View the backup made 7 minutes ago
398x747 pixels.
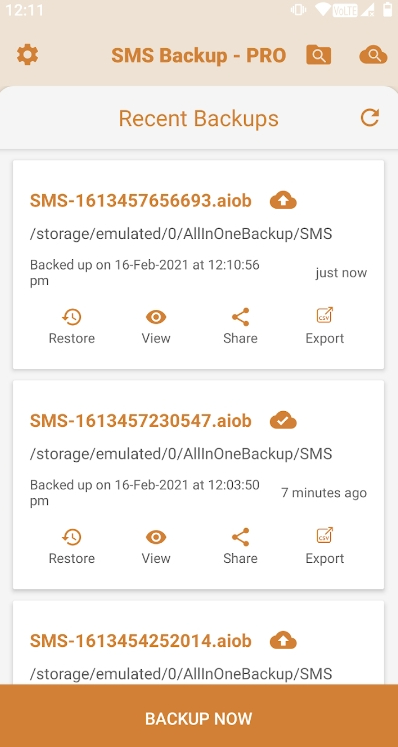pyautogui.click(x=156, y=546)
